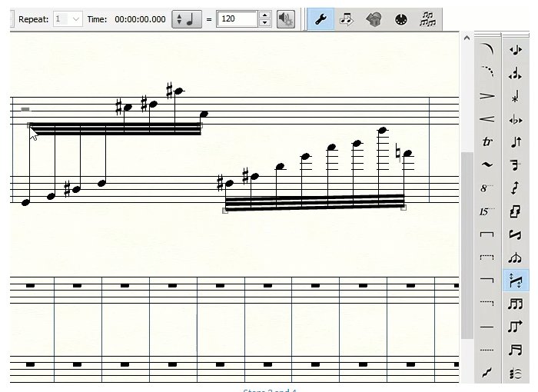Click the vertical scrollbar up arrow
Image resolution: width=538 pixels, height=392 pixels.
coord(467,38)
